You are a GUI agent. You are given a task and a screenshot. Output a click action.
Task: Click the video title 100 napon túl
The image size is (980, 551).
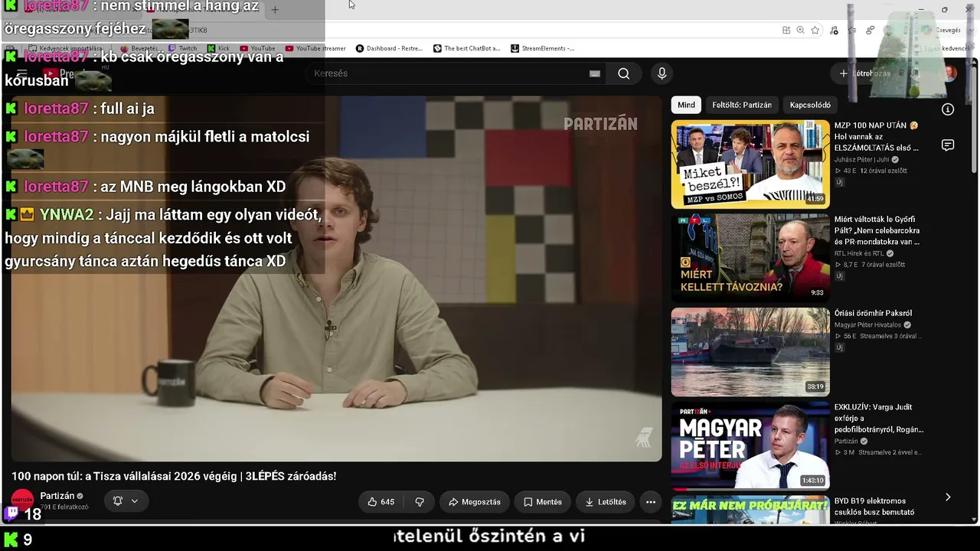tap(174, 476)
